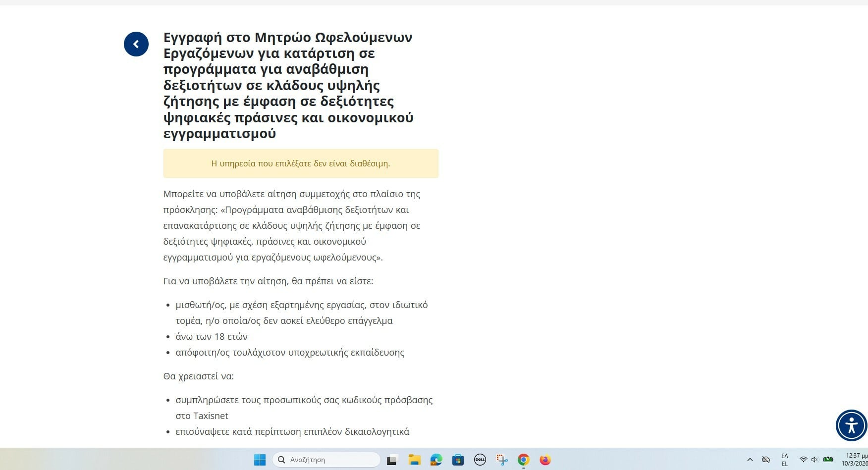Image resolution: width=868 pixels, height=470 pixels.
Task: Launch File Explorer from the taskbar
Action: [x=414, y=460]
